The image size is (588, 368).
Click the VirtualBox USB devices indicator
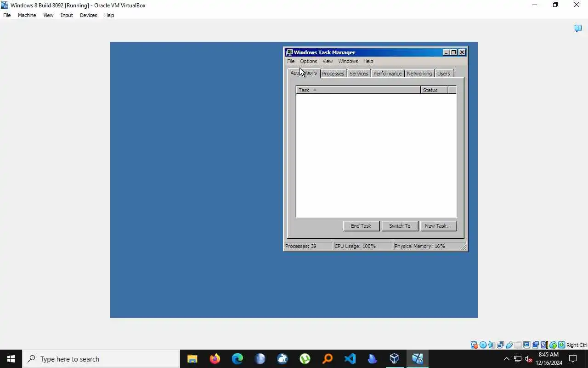pyautogui.click(x=509, y=345)
